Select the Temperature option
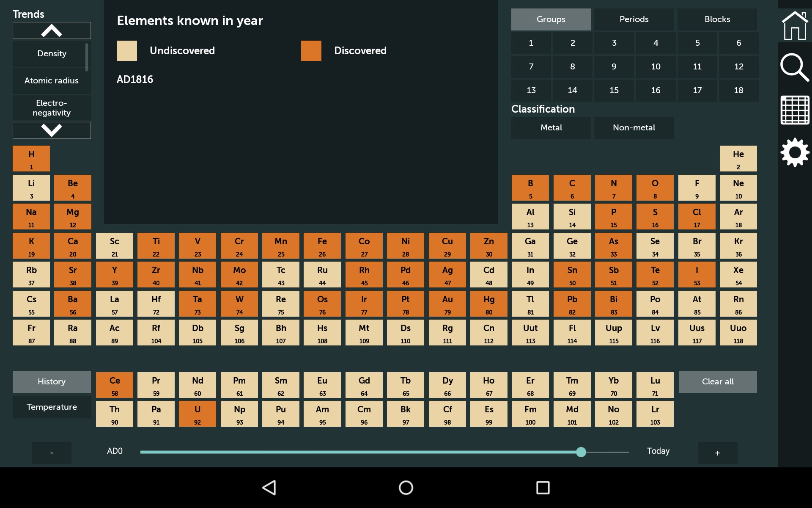This screenshot has width=812, height=508. (52, 407)
